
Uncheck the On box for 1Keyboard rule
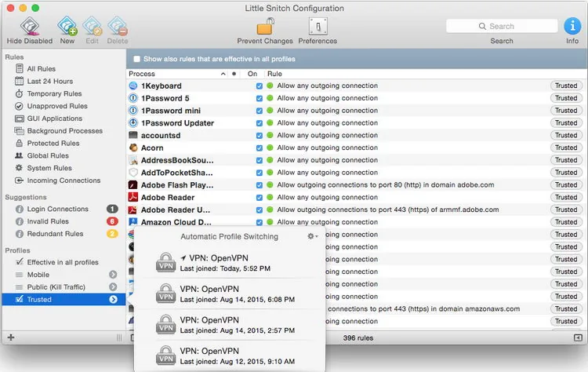260,86
